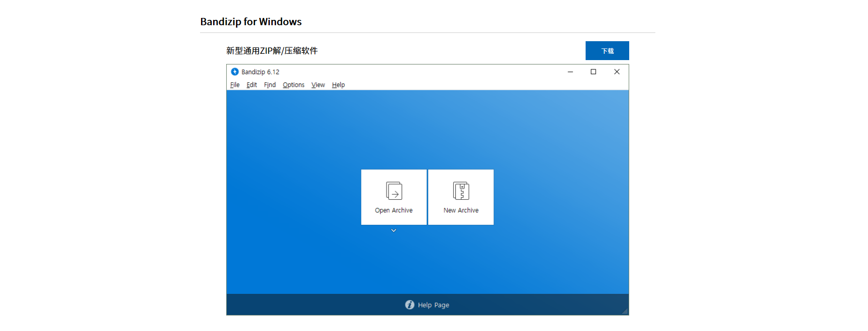The width and height of the screenshot is (868, 331).
Task: Open the View menu
Action: point(318,85)
